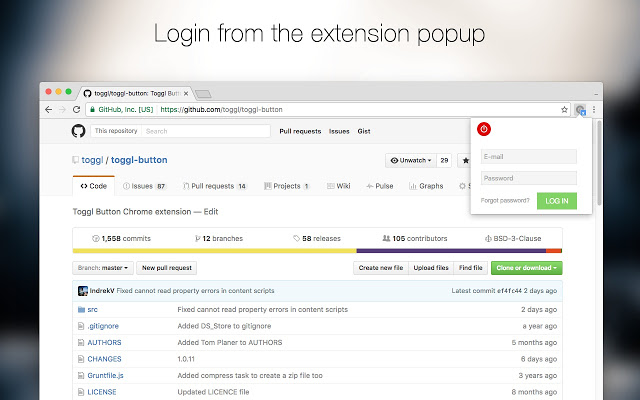Click the green LOG IN button
The image size is (640, 400).
(x=557, y=201)
